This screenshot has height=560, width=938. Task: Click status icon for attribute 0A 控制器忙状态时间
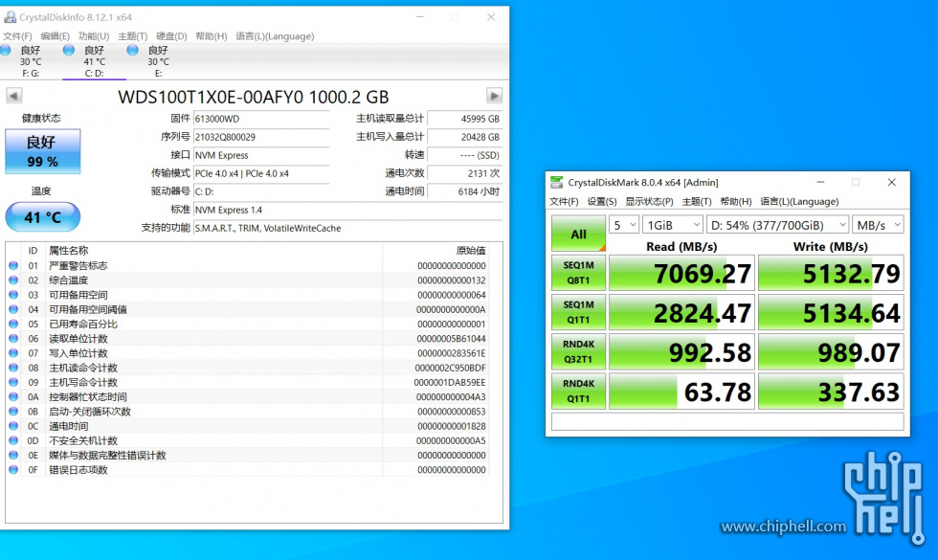[13, 396]
